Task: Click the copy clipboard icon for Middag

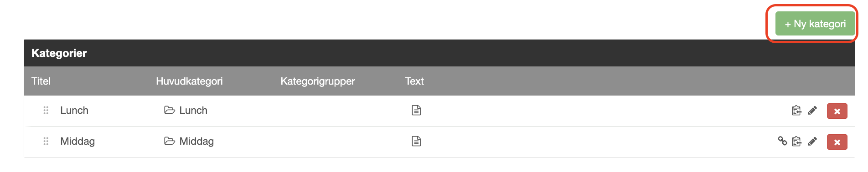Action: coord(796,142)
